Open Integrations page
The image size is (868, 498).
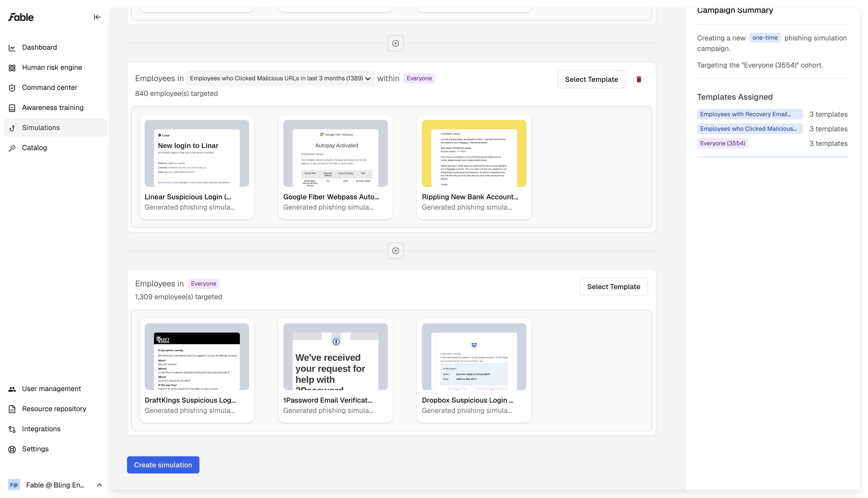(x=55, y=429)
